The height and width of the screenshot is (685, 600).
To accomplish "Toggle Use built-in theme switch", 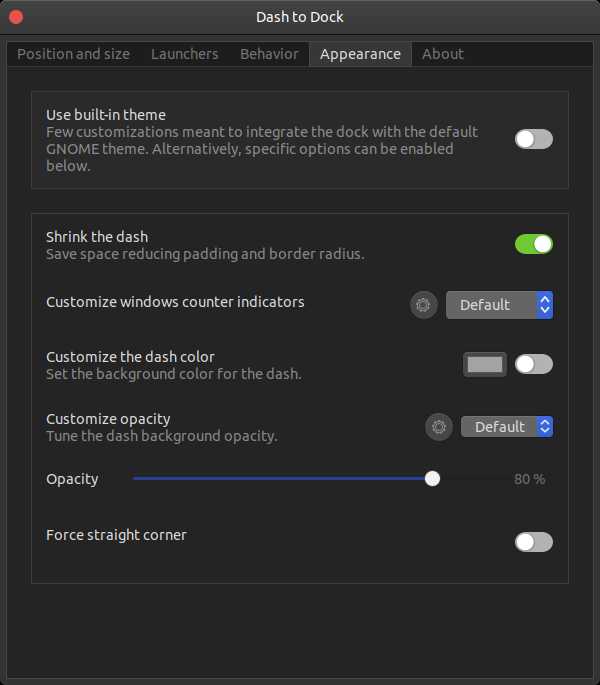I will [533, 139].
